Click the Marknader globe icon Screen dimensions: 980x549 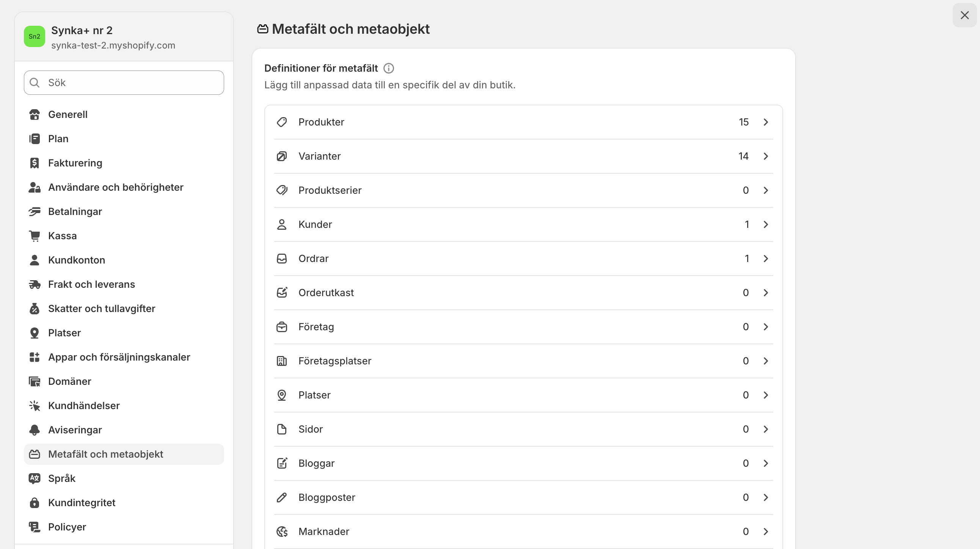[282, 532]
